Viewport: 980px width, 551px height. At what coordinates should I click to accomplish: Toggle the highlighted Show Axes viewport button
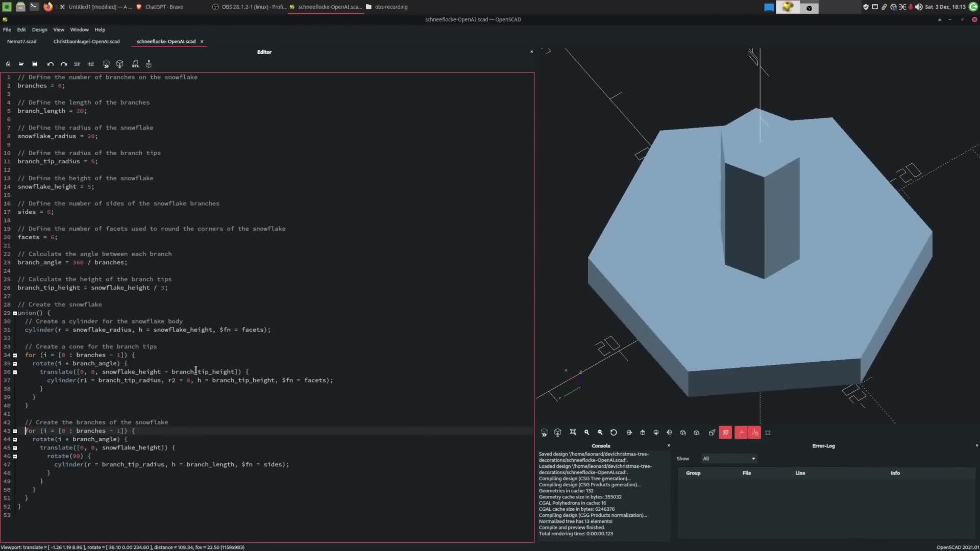tap(741, 432)
